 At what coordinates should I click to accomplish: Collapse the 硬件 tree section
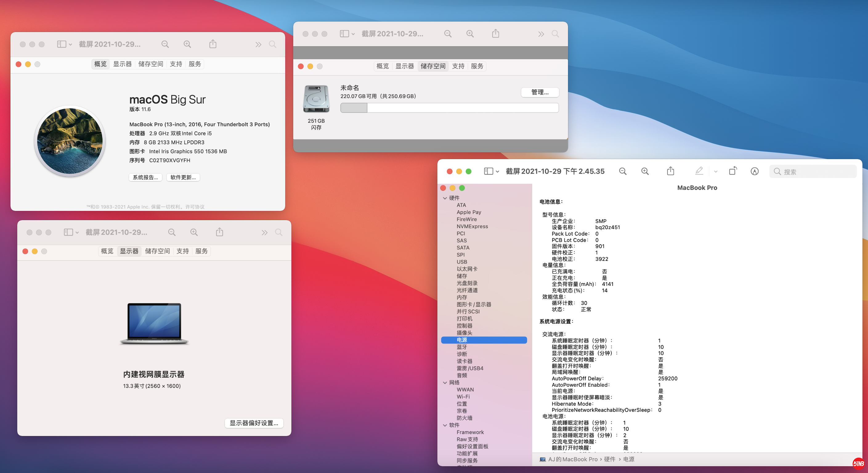[445, 198]
